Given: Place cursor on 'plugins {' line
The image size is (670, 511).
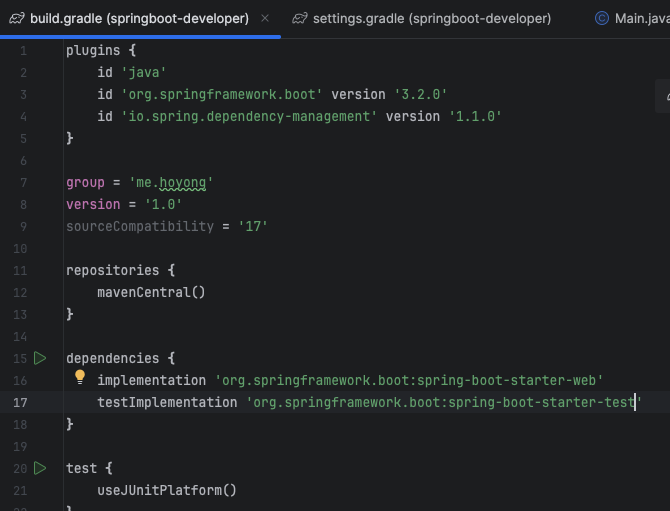Looking at the screenshot, I should [101, 50].
